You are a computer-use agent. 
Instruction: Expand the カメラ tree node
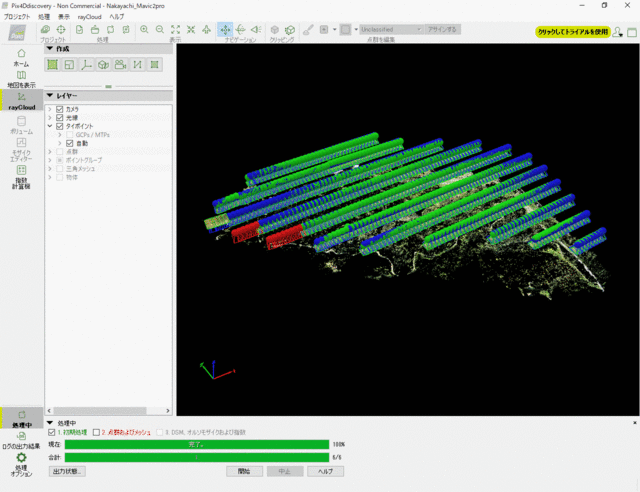coord(50,109)
